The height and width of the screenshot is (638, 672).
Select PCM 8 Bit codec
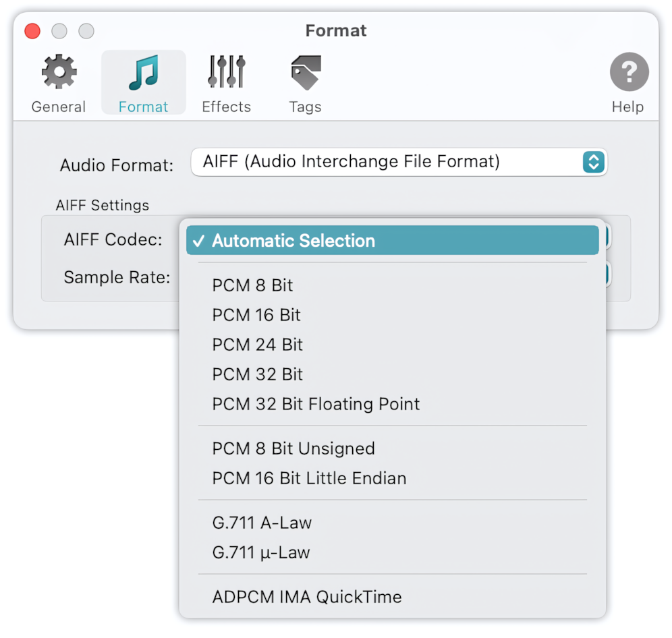[392, 285]
